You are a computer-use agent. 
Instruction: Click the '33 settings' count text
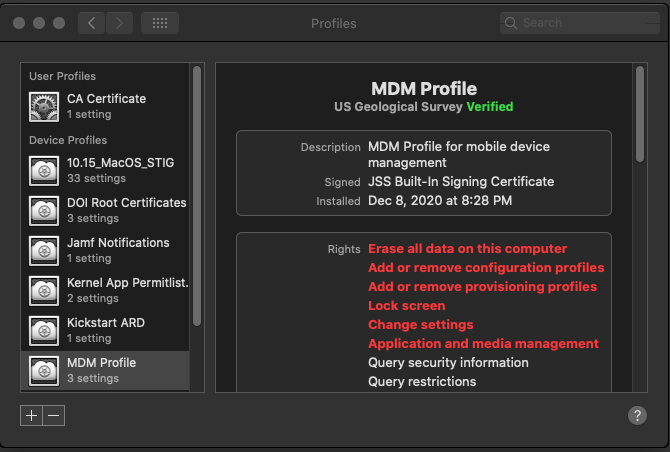(96, 178)
